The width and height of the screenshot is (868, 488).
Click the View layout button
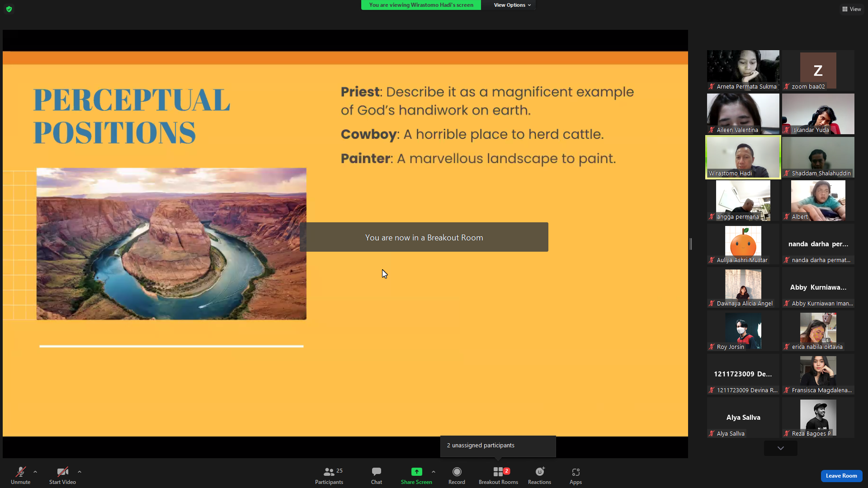click(x=851, y=9)
